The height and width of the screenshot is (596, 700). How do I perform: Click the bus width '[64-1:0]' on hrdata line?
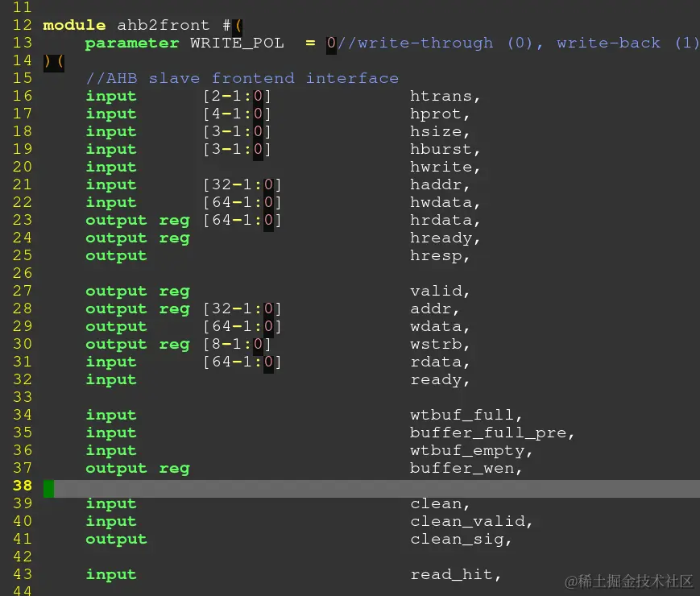pyautogui.click(x=242, y=220)
